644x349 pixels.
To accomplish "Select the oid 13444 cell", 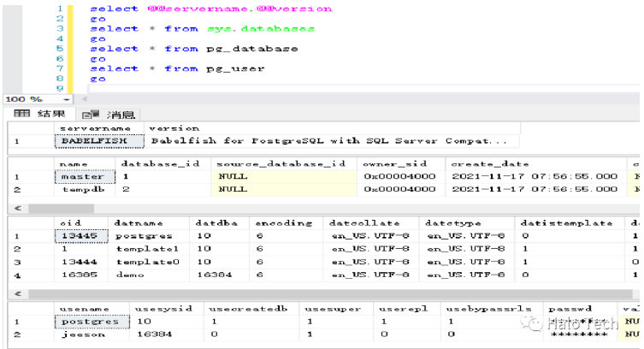I will pyautogui.click(x=81, y=262).
